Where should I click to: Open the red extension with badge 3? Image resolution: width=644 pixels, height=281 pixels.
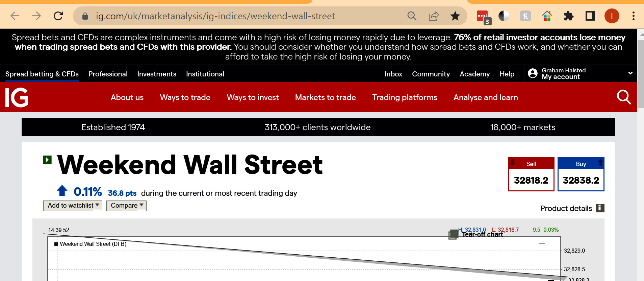pos(483,17)
